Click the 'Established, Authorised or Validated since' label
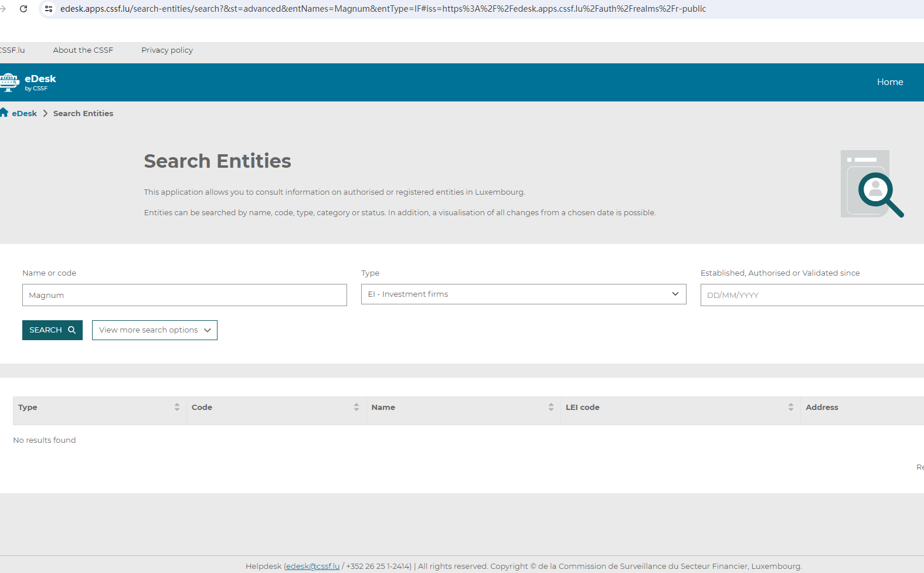Screen dimensions: 924x573 coord(780,273)
